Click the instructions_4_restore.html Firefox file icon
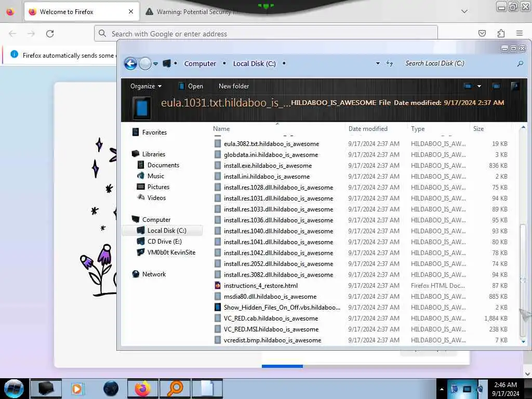This screenshot has width=532, height=399. pos(218,285)
